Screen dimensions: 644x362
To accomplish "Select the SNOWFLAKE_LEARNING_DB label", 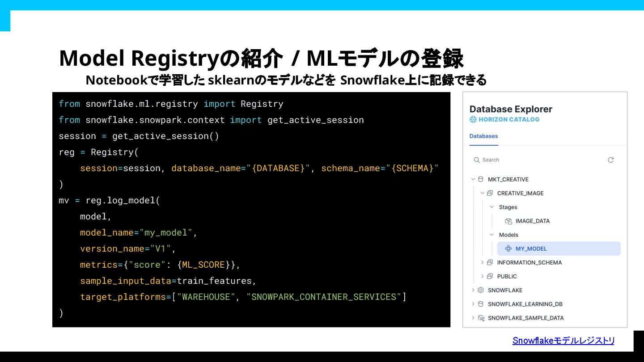I will pyautogui.click(x=525, y=304).
